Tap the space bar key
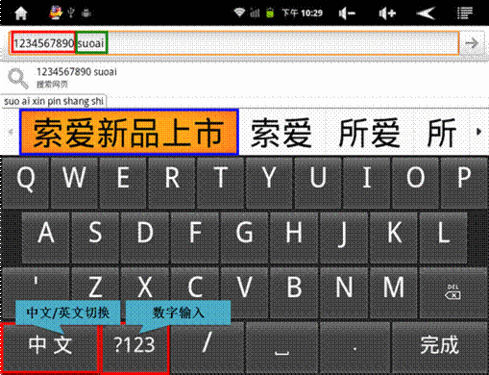Image resolution: width=489 pixels, height=375 pixels. 282,347
